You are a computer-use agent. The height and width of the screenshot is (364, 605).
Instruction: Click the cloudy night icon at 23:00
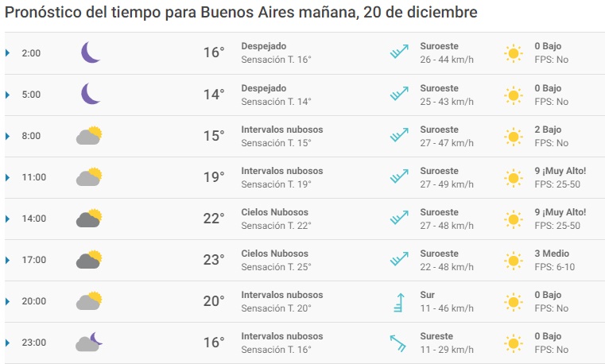89,343
